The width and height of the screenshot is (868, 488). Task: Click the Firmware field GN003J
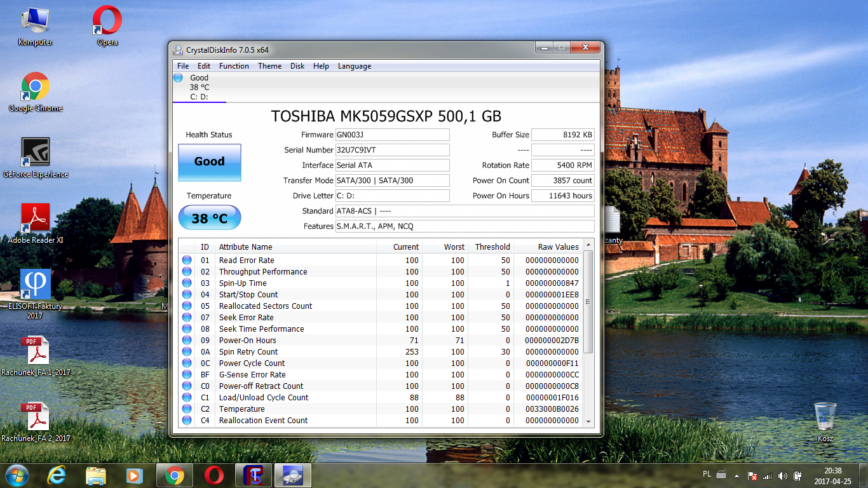(x=392, y=135)
